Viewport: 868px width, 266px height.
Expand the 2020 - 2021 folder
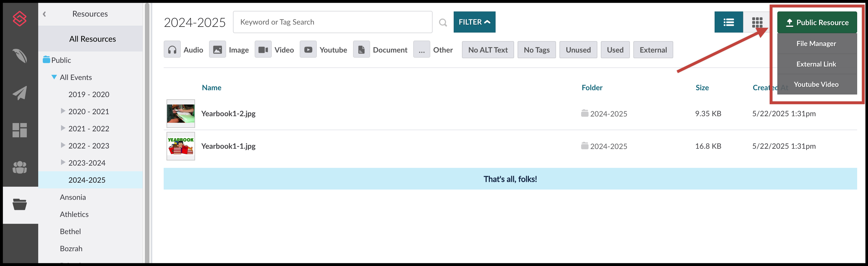point(63,111)
